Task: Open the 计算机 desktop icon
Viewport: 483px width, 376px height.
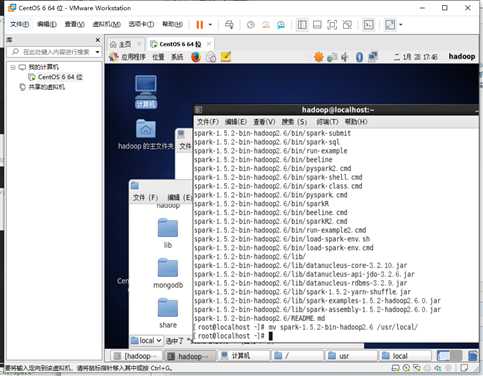Action: [x=146, y=92]
